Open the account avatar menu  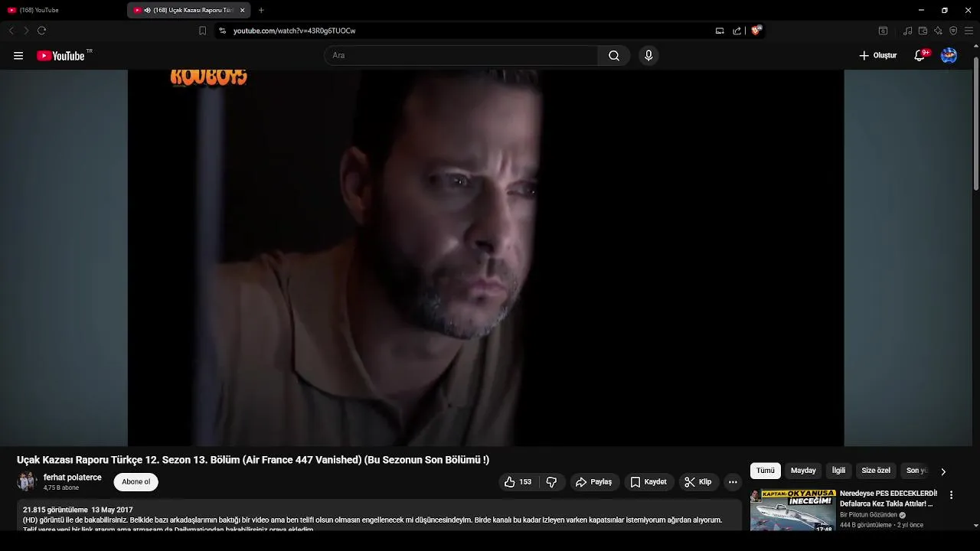coord(949,56)
